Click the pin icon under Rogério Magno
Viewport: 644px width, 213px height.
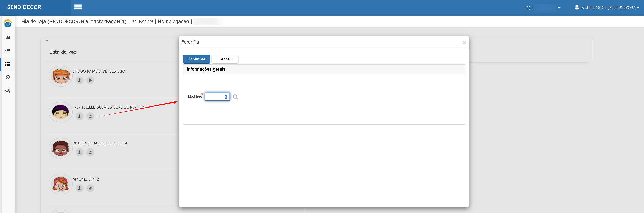[79, 152]
